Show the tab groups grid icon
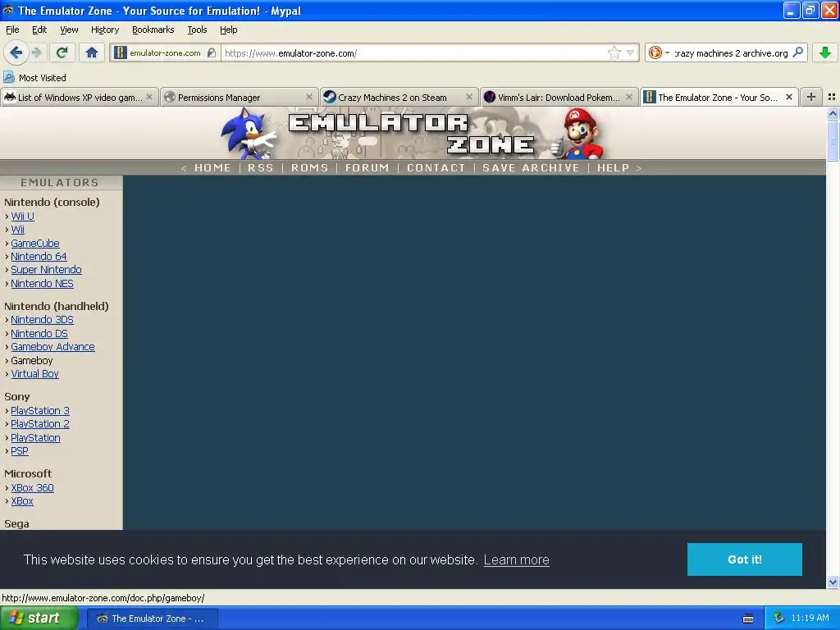Viewport: 840px width, 630px height. [832, 97]
